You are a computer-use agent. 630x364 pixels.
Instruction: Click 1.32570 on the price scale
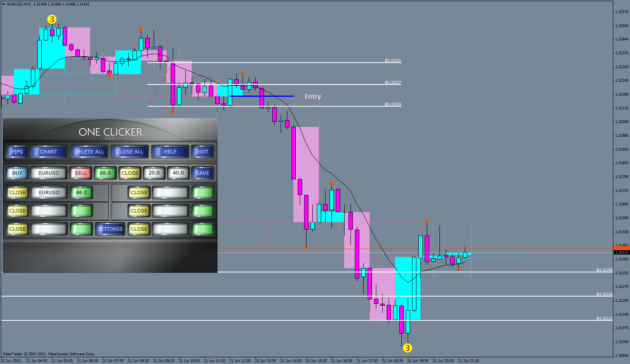622,12
